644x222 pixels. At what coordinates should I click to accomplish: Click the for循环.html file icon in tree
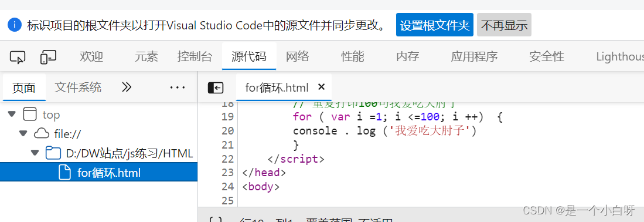pyautogui.click(x=65, y=172)
